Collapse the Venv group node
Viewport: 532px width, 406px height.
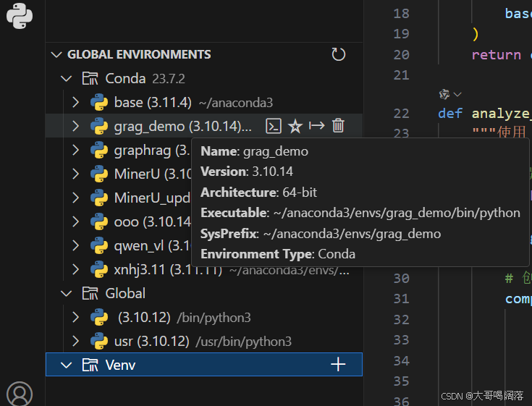coord(66,365)
